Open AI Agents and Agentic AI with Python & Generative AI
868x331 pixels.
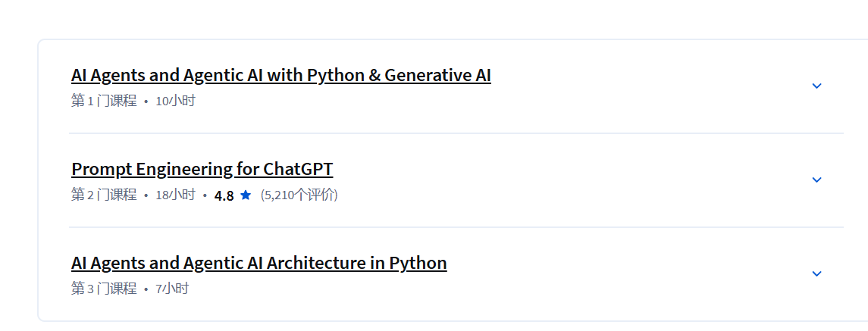(280, 76)
